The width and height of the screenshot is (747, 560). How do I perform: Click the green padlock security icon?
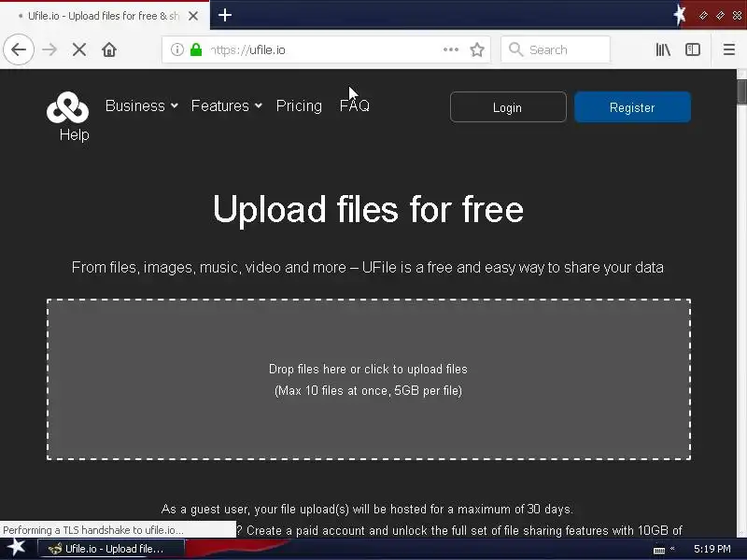point(196,49)
